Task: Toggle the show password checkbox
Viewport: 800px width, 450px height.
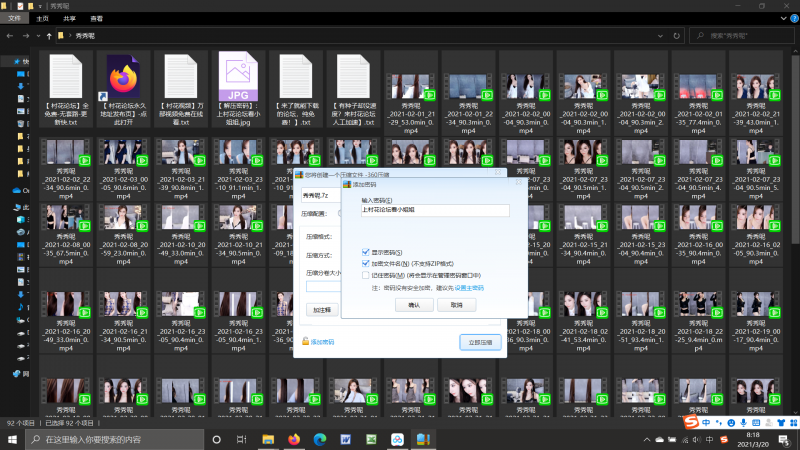Action: click(365, 252)
